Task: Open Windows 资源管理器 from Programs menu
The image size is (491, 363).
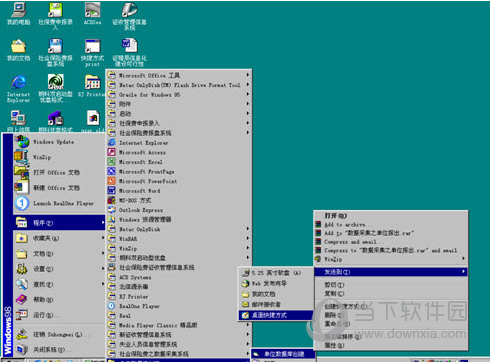Action: pos(179,220)
